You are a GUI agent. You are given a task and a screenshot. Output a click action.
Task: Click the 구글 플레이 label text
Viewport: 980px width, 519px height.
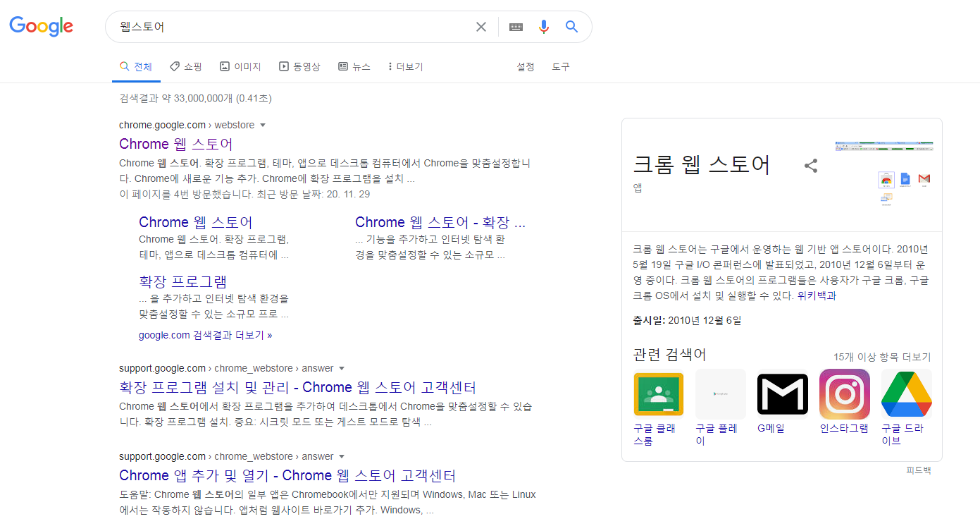pos(717,434)
